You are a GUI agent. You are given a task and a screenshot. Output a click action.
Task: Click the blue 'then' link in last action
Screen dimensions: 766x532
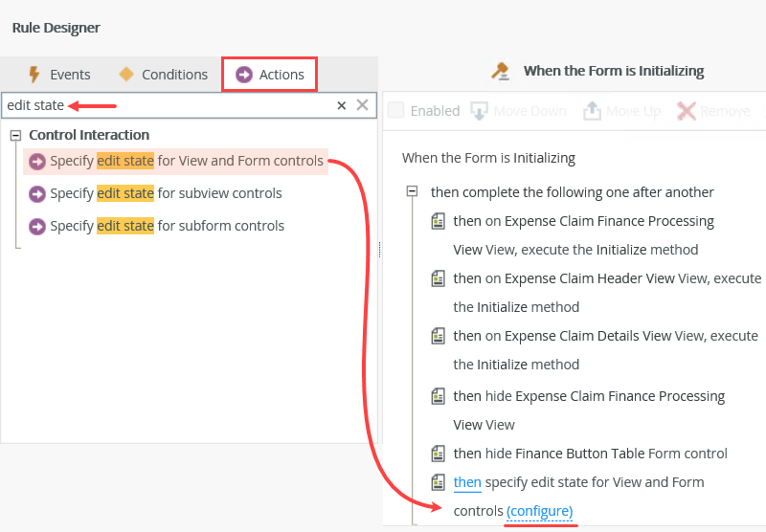point(467,482)
